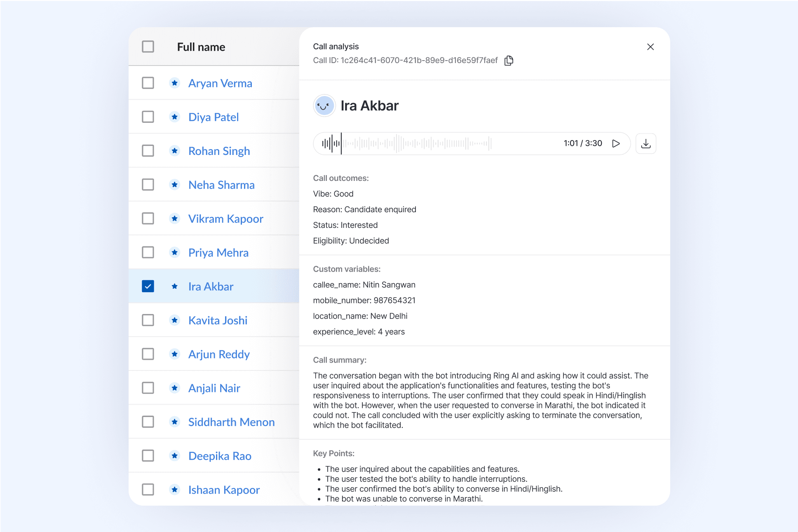The width and height of the screenshot is (798, 532).
Task: Select the Vikram Kapoor checkbox
Action: [x=148, y=218]
